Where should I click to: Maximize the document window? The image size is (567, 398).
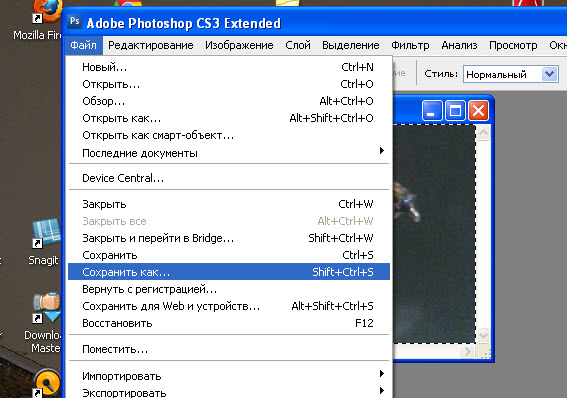tap(455, 111)
